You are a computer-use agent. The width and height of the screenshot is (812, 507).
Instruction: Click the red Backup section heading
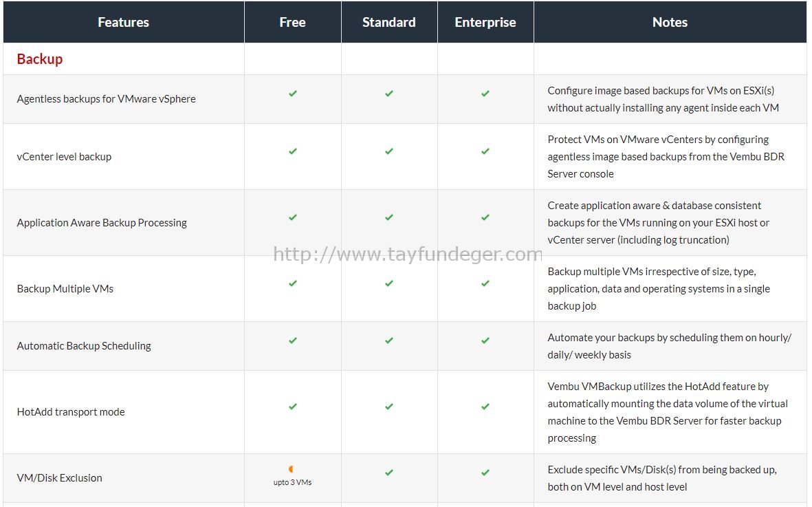tap(40, 59)
